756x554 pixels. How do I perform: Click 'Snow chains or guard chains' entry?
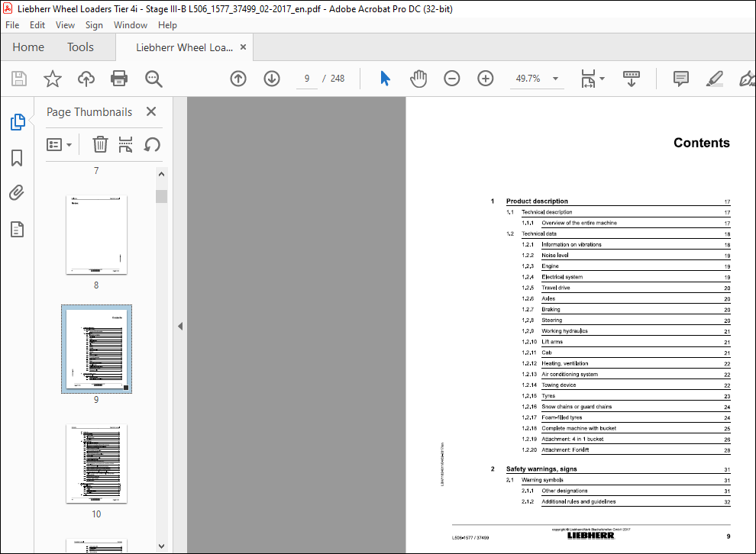coord(576,407)
